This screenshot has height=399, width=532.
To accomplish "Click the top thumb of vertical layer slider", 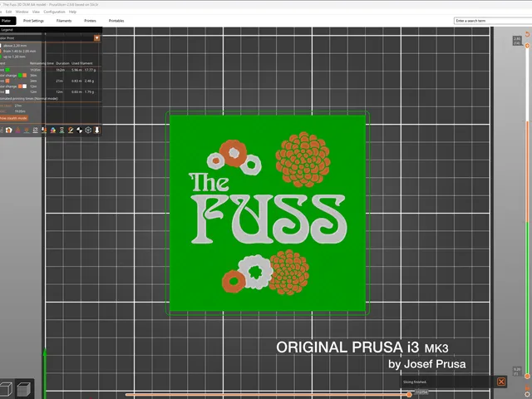I will coord(527,46).
